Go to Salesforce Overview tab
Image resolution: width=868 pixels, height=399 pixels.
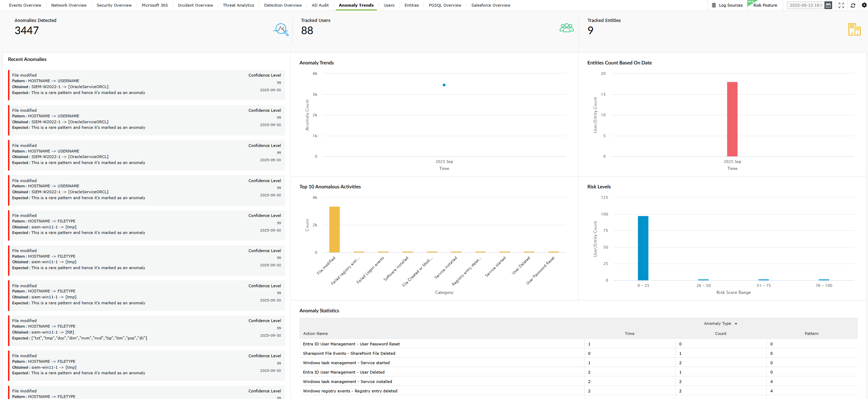pyautogui.click(x=491, y=5)
